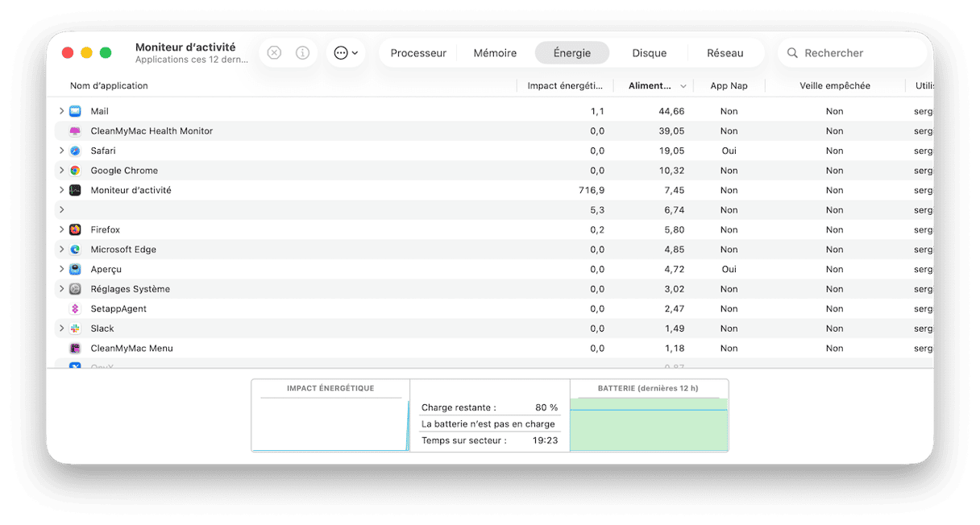Screen dimensions: 980x525
Task: Click the 44,66 value in Mail row
Action: click(x=671, y=111)
